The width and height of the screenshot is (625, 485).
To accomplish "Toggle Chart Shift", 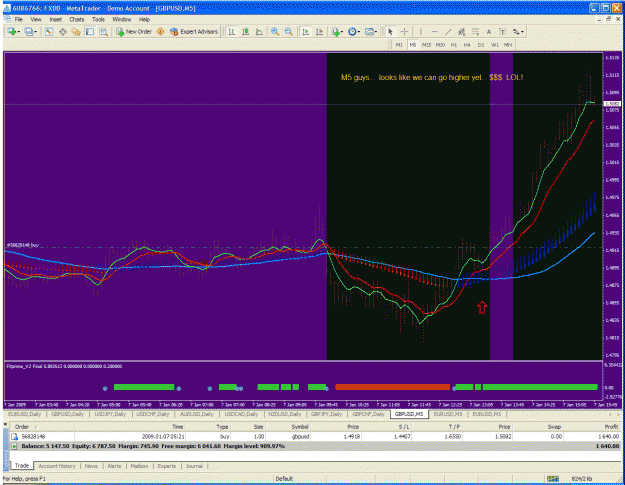I will (319, 31).
